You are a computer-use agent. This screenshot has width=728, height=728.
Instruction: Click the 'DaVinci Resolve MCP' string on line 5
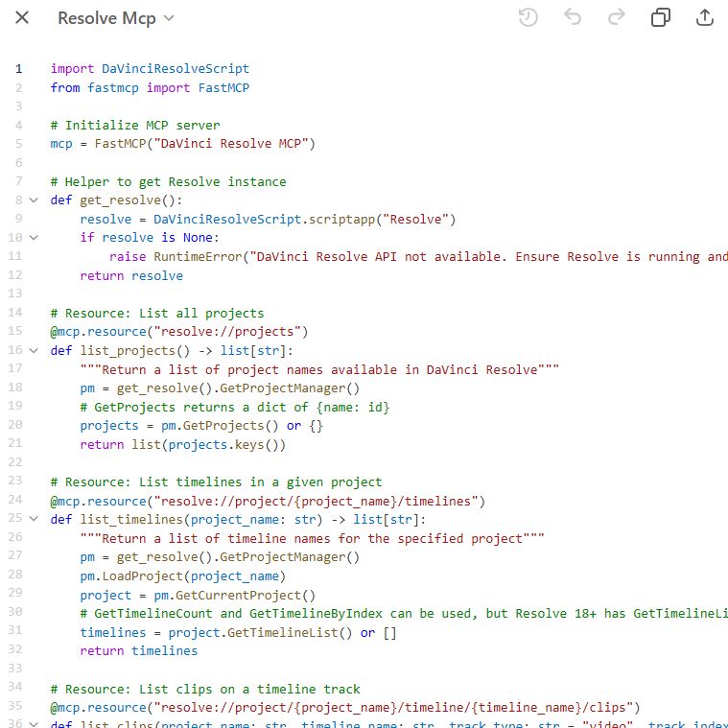point(233,144)
